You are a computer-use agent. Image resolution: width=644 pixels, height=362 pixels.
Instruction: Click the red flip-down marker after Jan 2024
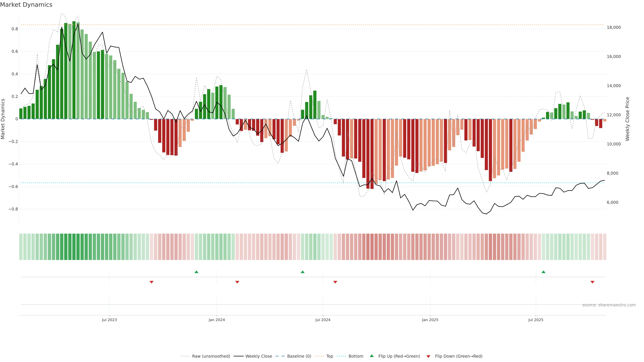point(237,282)
